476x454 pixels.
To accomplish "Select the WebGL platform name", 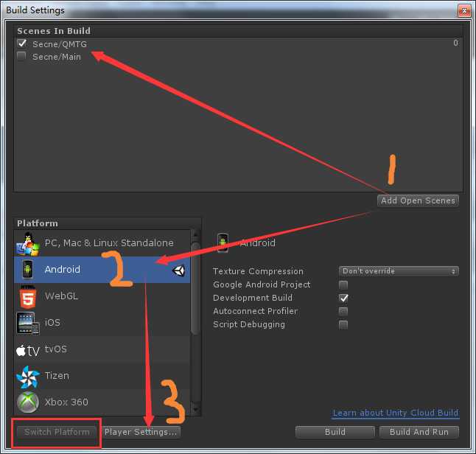I will pos(62,296).
